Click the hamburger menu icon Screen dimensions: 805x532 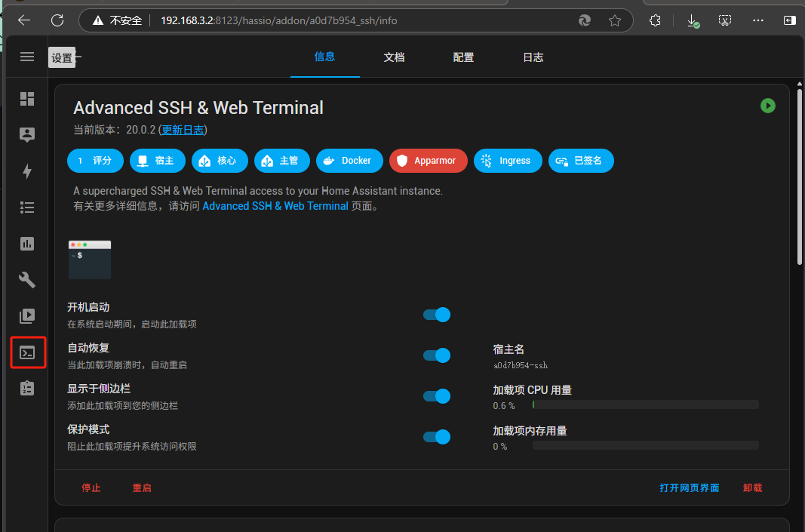pyautogui.click(x=27, y=57)
